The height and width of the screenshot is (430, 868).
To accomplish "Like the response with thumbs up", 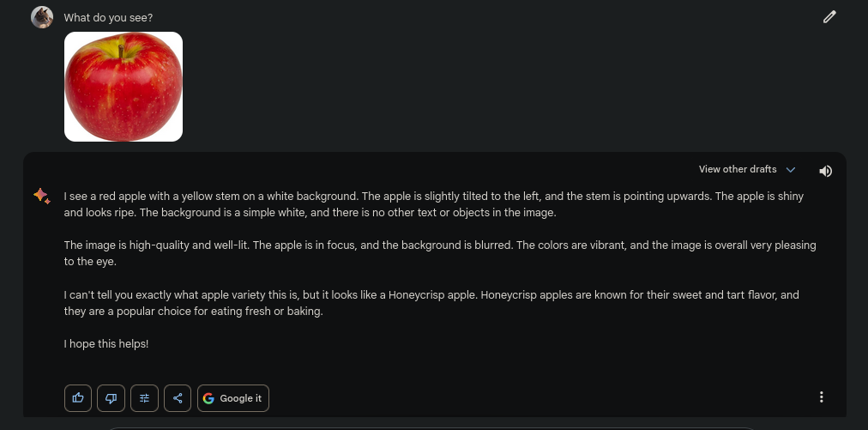I will 78,398.
